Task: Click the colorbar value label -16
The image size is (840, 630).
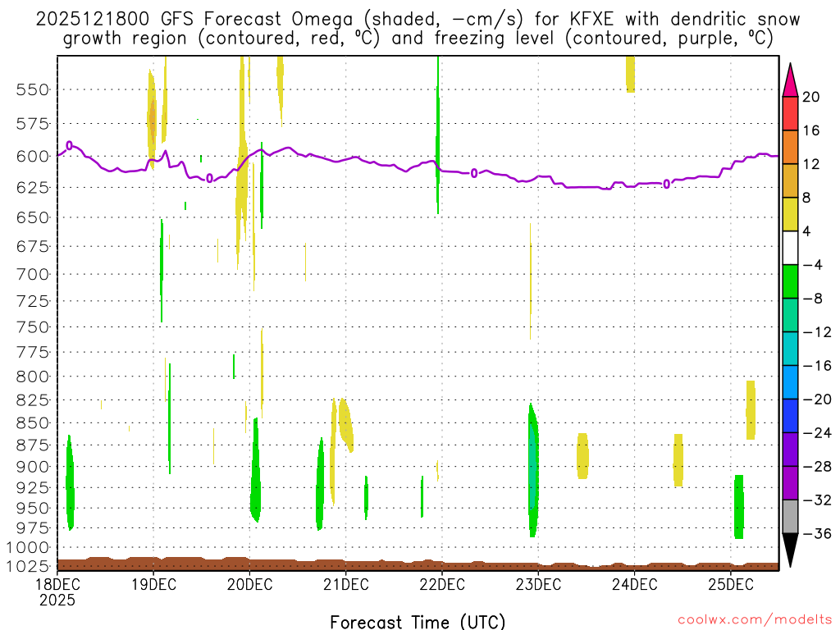Action: click(x=817, y=366)
